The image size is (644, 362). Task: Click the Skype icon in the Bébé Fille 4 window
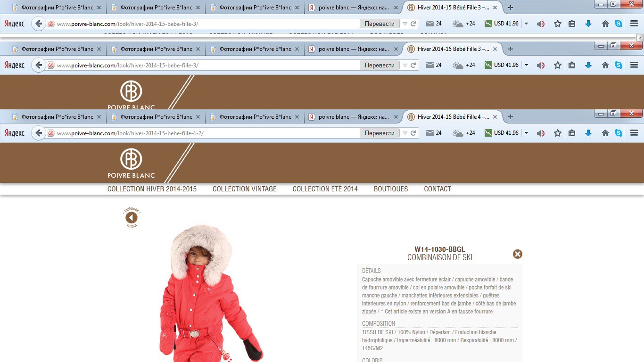pyautogui.click(x=619, y=133)
